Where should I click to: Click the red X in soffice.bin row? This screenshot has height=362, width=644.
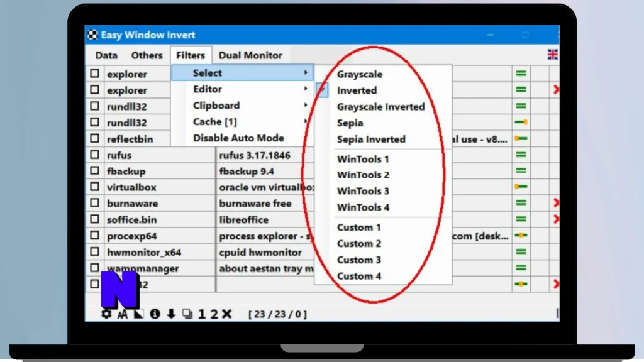[x=556, y=219]
